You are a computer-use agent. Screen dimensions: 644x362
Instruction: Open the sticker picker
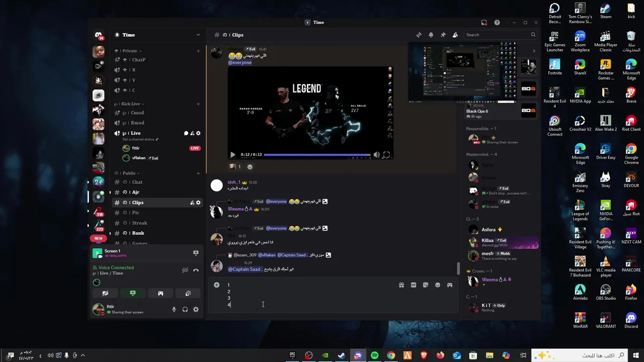click(426, 285)
